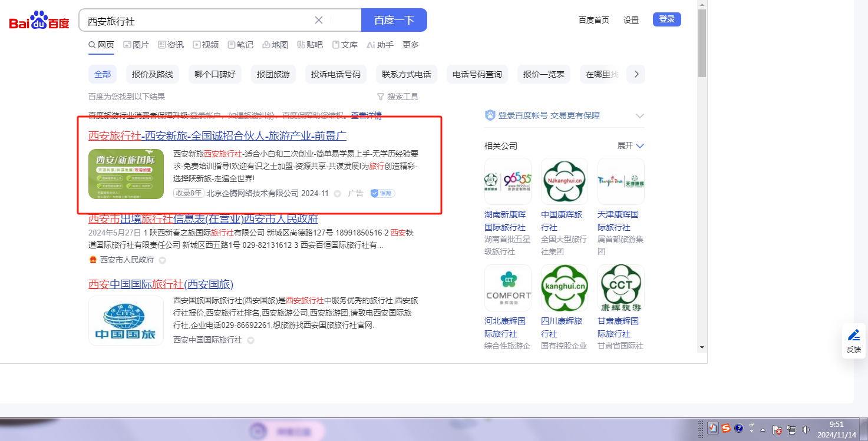Open the 更多 menu in search tabs
Viewport: 868px width, 441px height.
tap(411, 45)
